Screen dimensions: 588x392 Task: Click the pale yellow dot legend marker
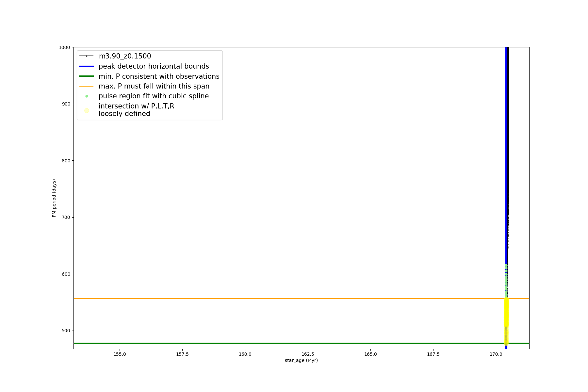[87, 110]
